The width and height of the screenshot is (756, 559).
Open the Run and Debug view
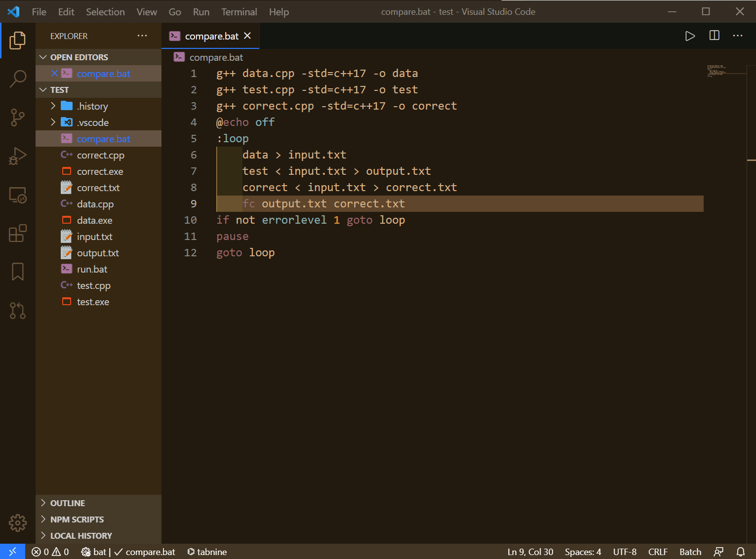18,156
